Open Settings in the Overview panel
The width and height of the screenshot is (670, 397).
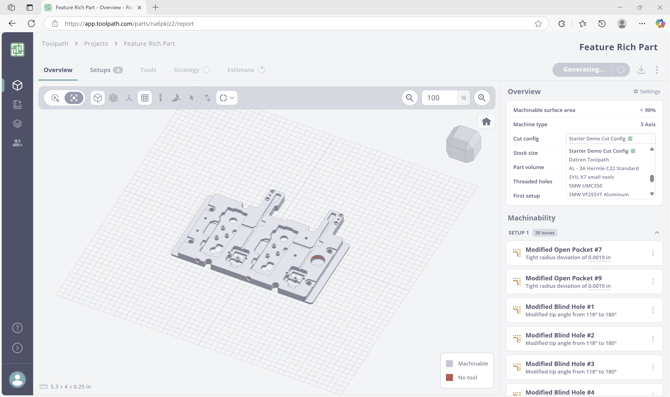(646, 91)
